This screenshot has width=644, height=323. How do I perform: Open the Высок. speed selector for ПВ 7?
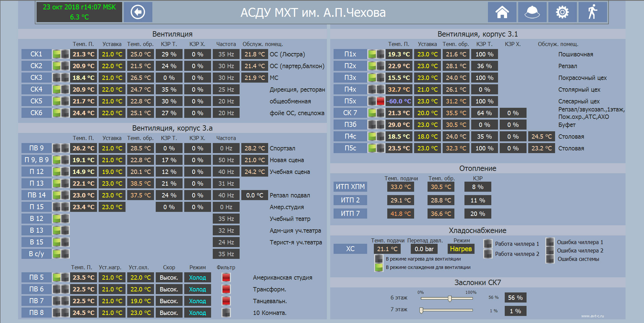coord(169,301)
